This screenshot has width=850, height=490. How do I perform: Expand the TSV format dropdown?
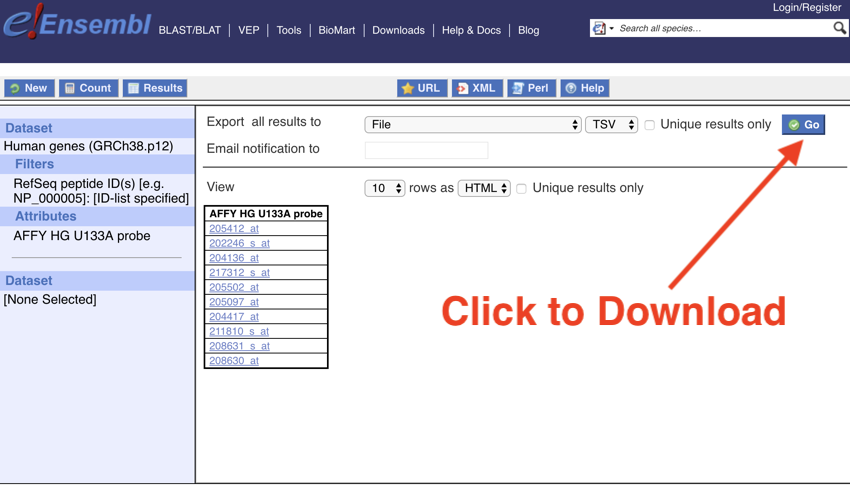611,125
